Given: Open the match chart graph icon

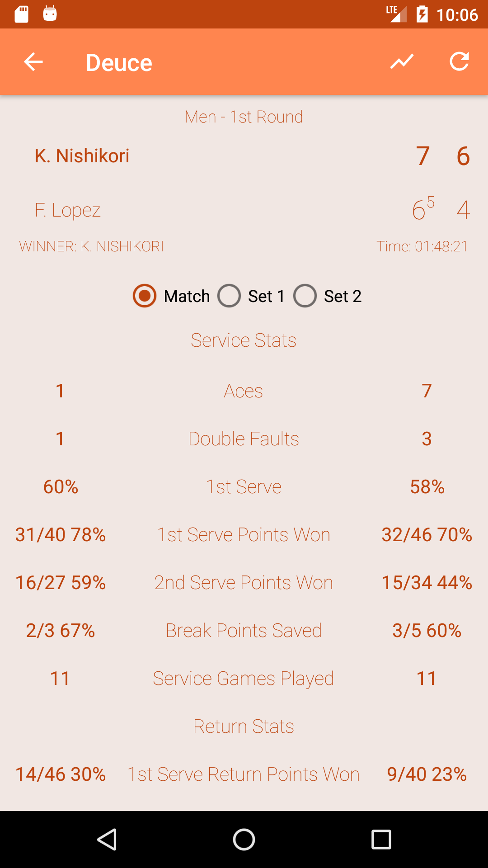Looking at the screenshot, I should pos(402,61).
